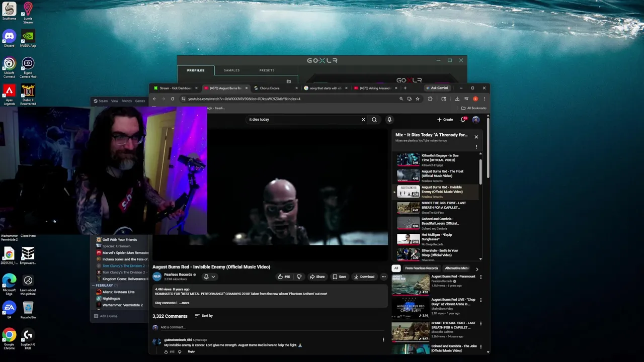Go back in Chrome
The height and width of the screenshot is (362, 644).
[x=154, y=99]
